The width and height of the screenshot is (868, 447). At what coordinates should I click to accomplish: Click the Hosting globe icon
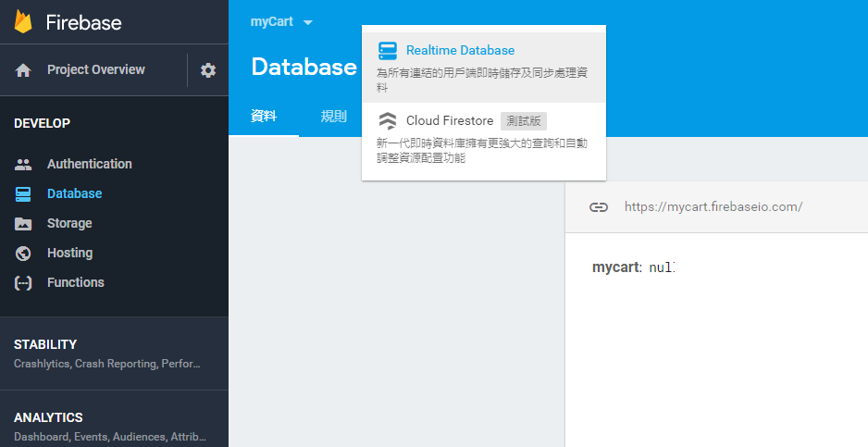click(23, 254)
